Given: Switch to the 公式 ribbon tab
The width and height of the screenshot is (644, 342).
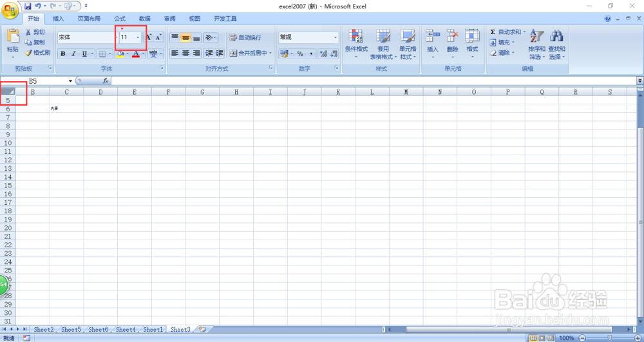Looking at the screenshot, I should point(120,19).
